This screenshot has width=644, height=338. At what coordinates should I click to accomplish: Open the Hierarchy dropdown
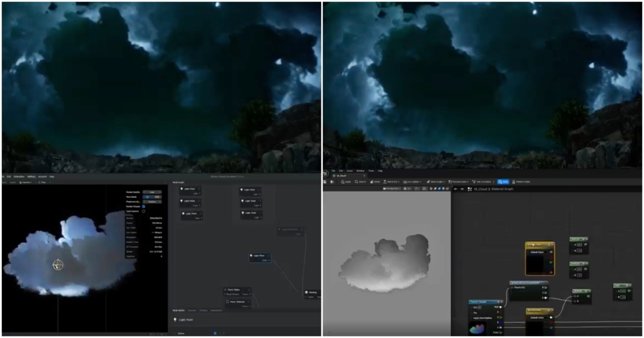(x=392, y=182)
